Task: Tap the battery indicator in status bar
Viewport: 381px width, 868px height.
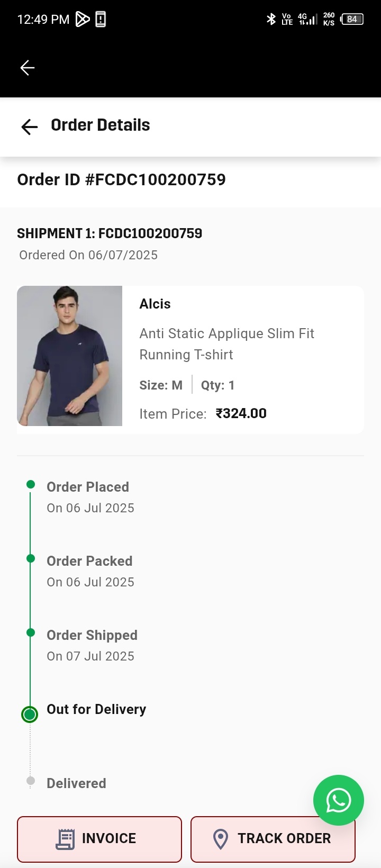Action: 352,19
